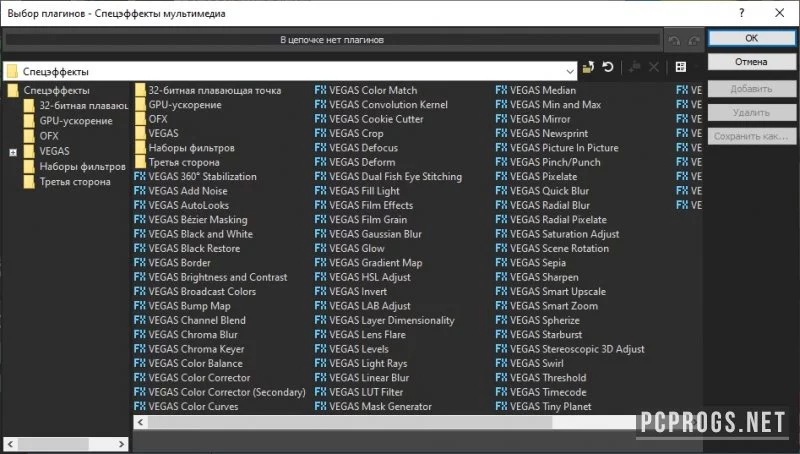Select VEGAS Radial Blur effect

coord(543,205)
